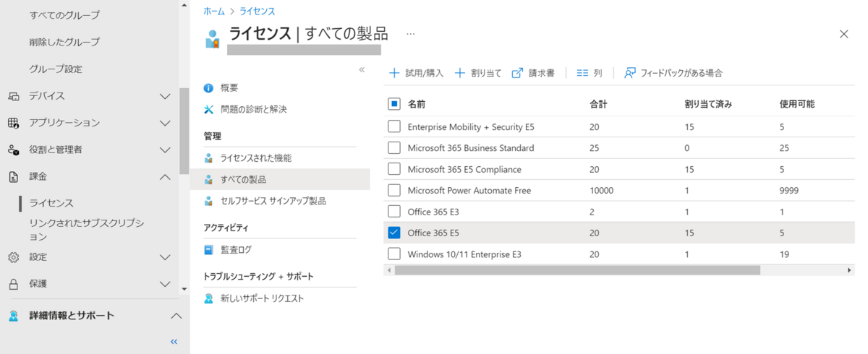Viewport: 868px width, 354px height.
Task: Click the left sidebar vertical scrollbar thumb
Action: pos(184,131)
